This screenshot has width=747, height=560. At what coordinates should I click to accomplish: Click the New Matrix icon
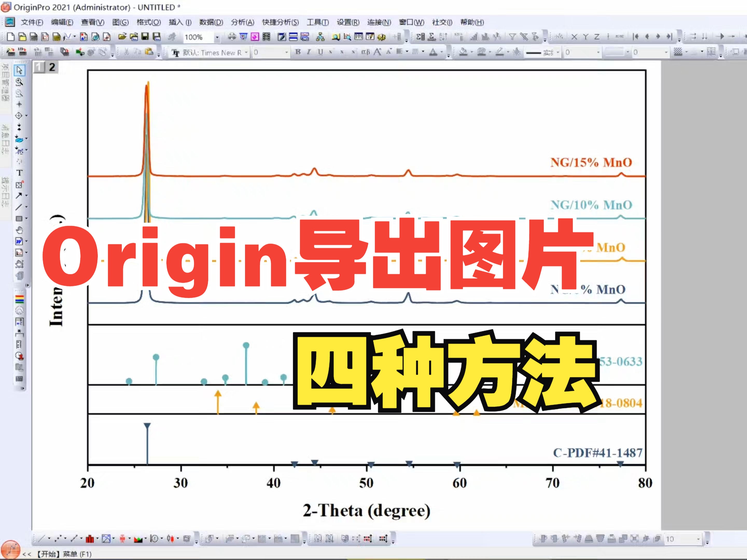tap(57, 37)
